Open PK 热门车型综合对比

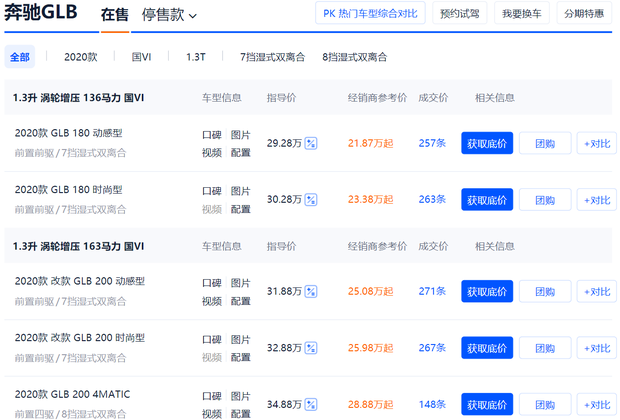[370, 13]
